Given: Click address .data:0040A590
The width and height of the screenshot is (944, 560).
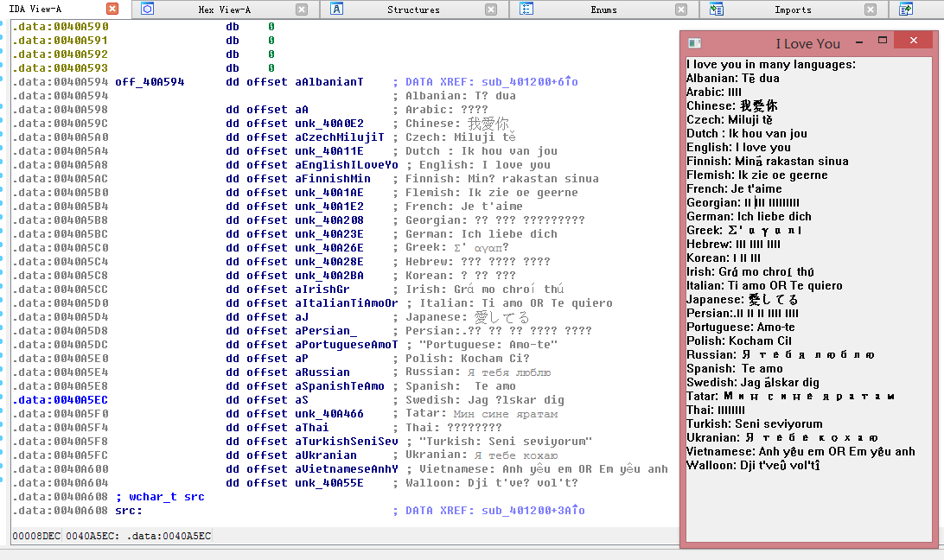Looking at the screenshot, I should click(61, 27).
